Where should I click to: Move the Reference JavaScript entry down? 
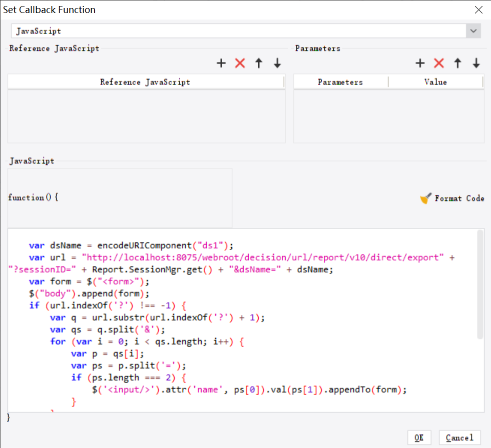(277, 63)
